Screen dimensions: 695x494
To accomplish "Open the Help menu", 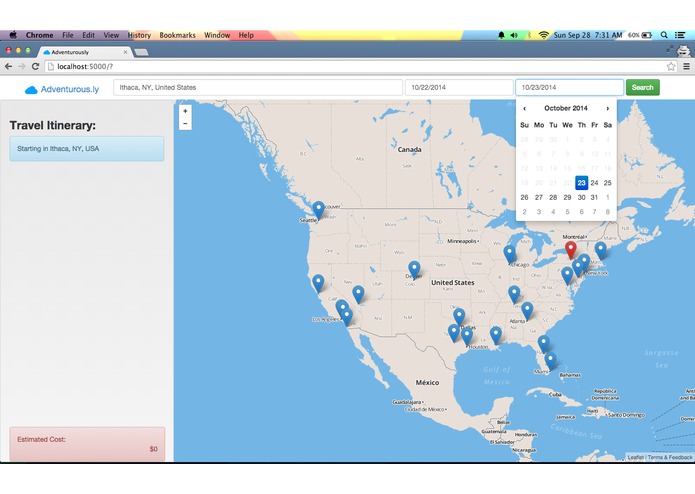I will click(246, 35).
